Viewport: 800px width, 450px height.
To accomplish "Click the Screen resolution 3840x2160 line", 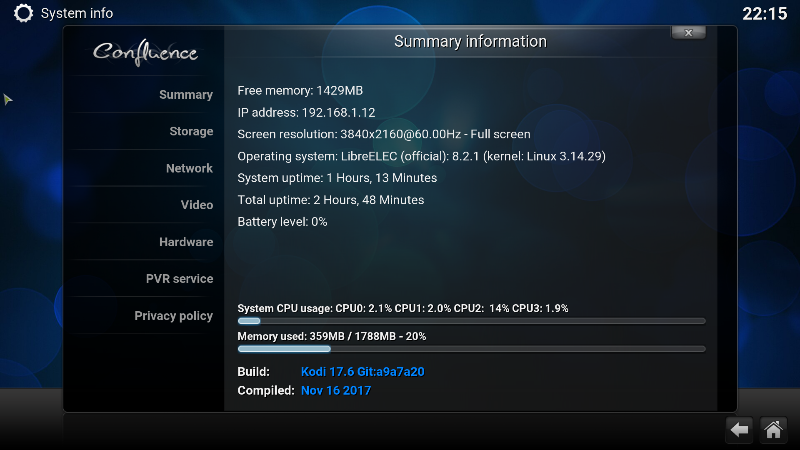I will click(x=384, y=134).
